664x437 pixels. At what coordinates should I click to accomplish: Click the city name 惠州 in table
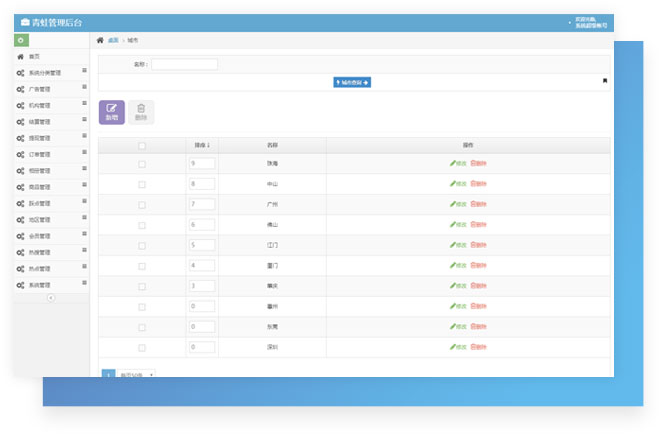pyautogui.click(x=272, y=306)
